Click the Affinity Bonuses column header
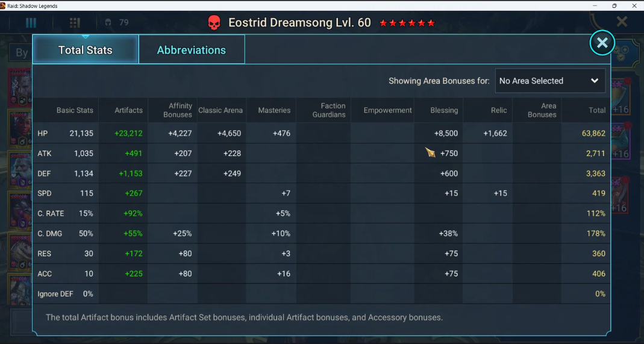This screenshot has height=344, width=644. 178,110
